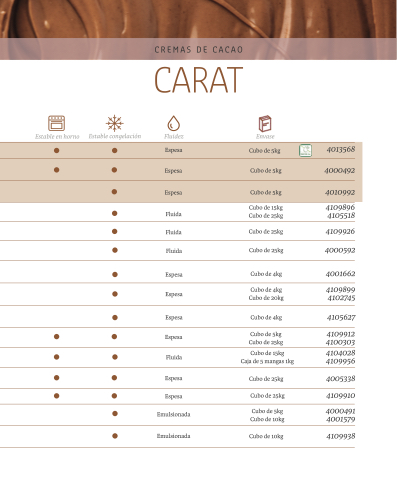Click the oven-stable dot in the 4005338 row

click(57, 378)
